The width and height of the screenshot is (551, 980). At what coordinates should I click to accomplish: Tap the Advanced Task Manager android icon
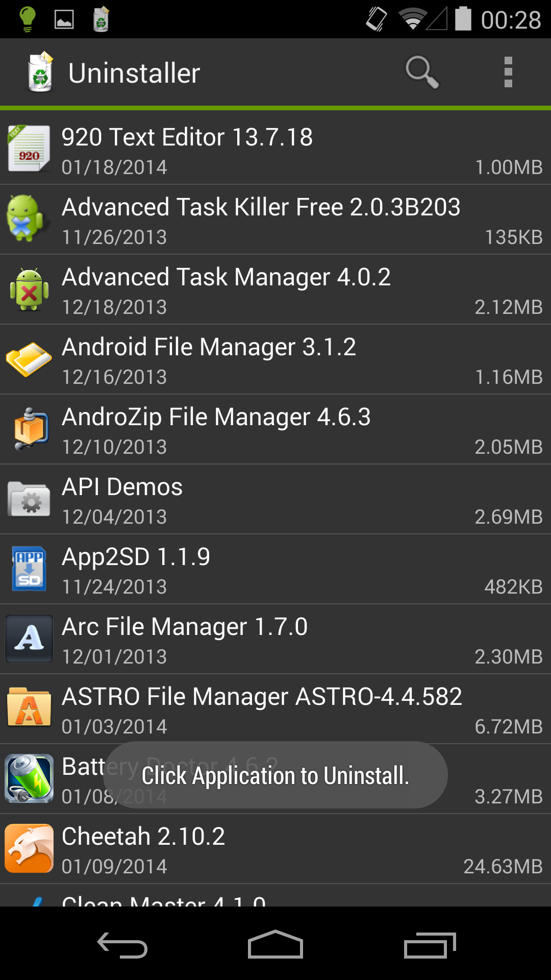[29, 289]
